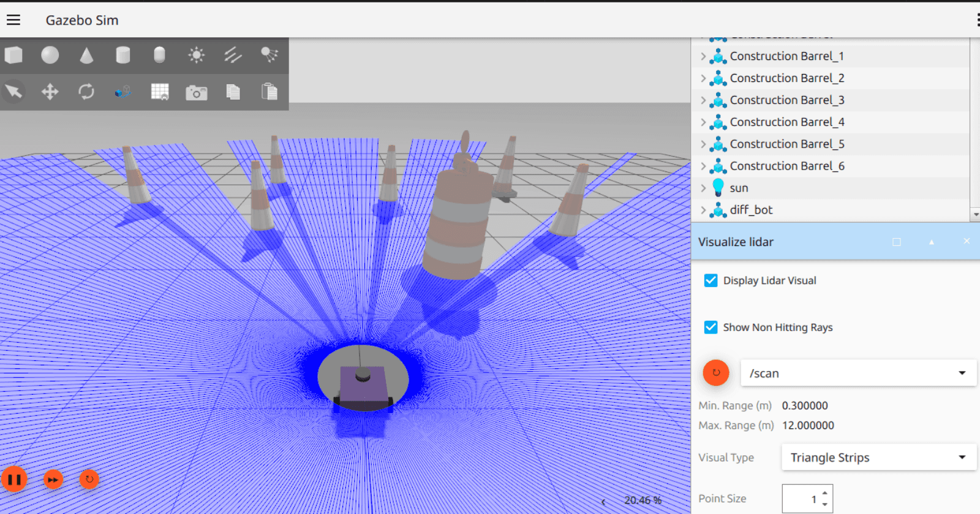The width and height of the screenshot is (980, 514).
Task: Click the diff_bot robot in the 3D scene
Action: coord(363,389)
